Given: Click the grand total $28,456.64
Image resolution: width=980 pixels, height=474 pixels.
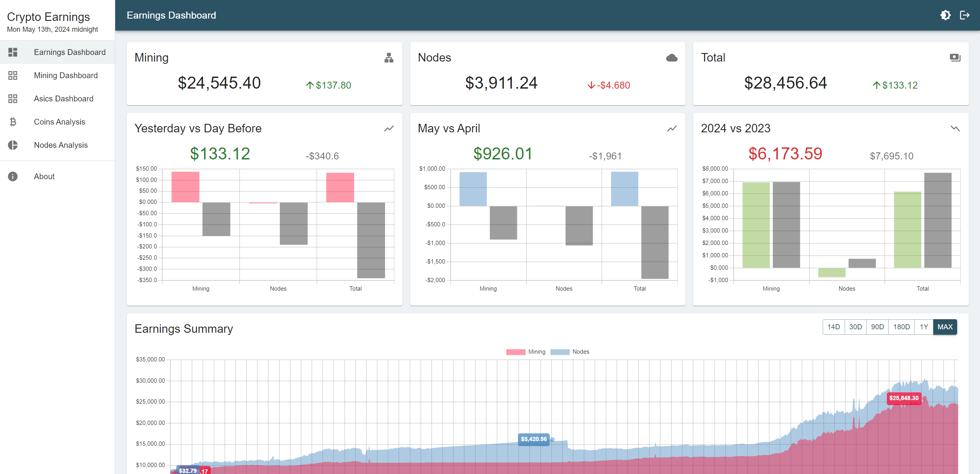Looking at the screenshot, I should 786,83.
